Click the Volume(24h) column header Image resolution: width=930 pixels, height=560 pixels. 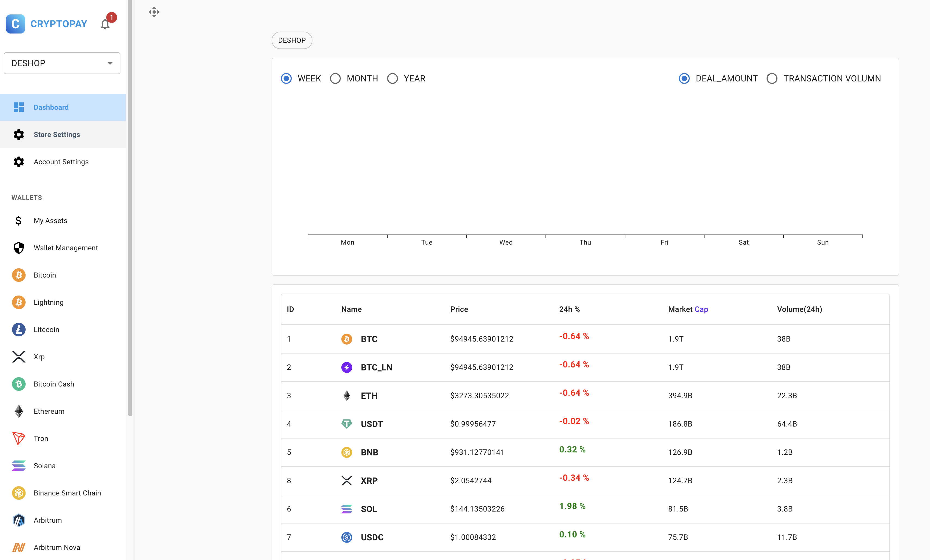pos(800,309)
